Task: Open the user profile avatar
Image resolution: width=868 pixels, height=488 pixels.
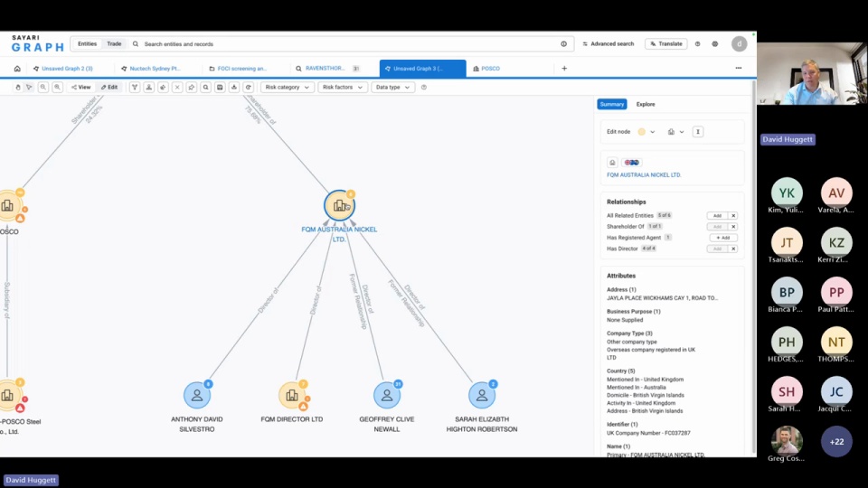Action: tap(739, 44)
